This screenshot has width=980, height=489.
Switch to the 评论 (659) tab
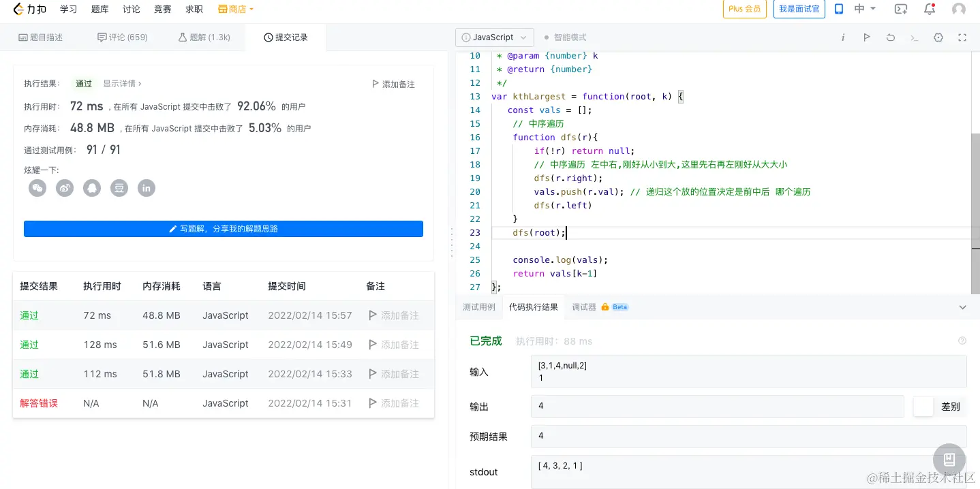pyautogui.click(x=123, y=37)
